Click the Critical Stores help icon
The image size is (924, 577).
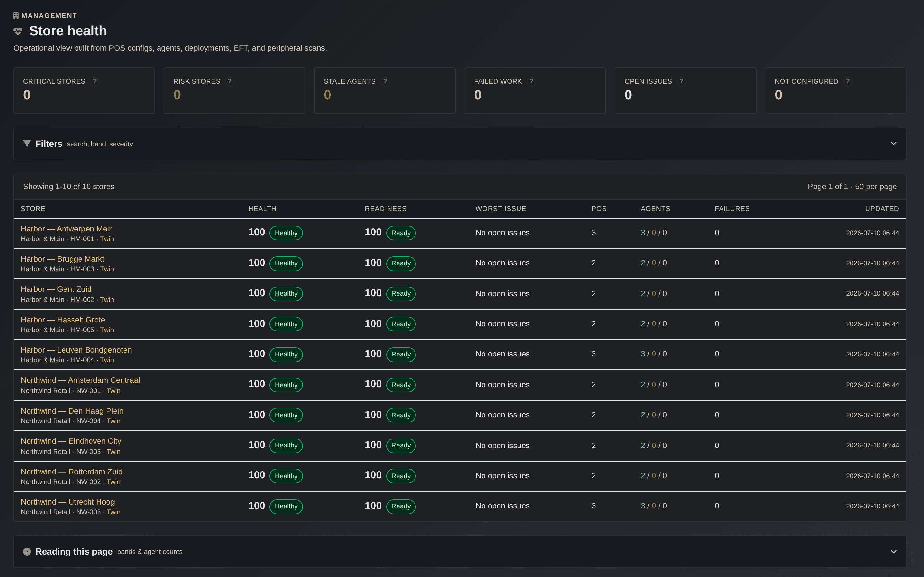coord(95,81)
